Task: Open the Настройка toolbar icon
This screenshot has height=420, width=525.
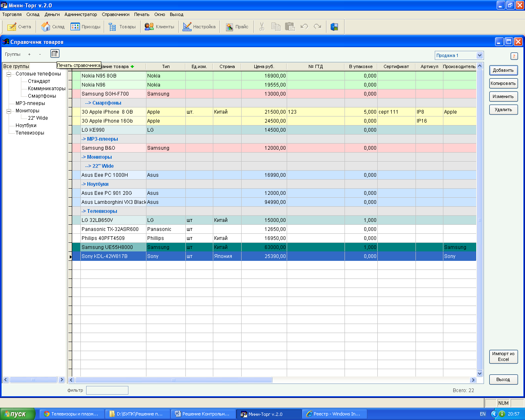Action: coord(199,27)
